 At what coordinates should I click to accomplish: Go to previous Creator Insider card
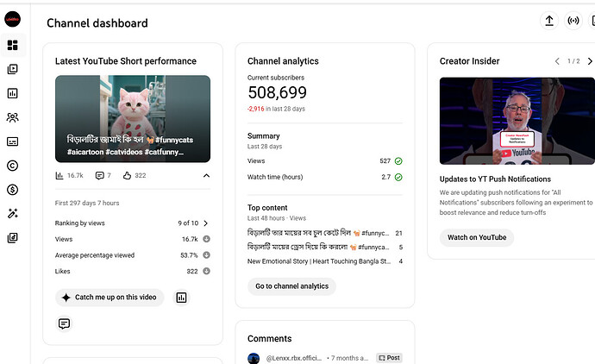coord(557,61)
